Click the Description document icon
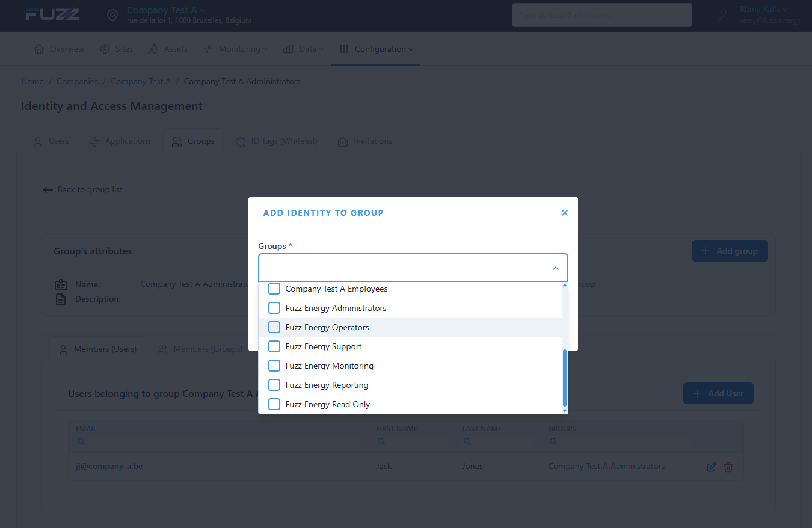This screenshot has height=528, width=812. point(61,299)
